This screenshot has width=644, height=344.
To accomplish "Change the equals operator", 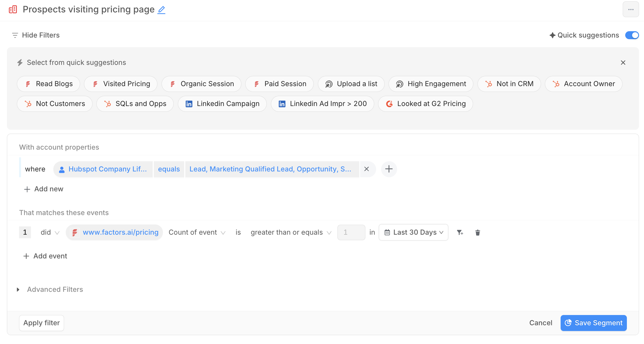I will click(169, 169).
